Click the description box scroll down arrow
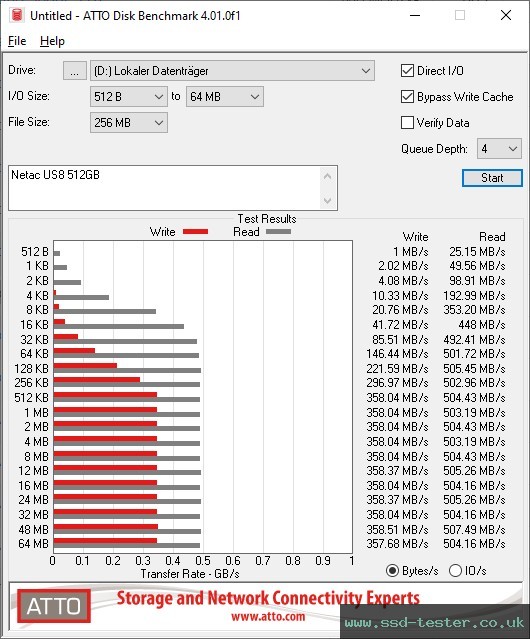The image size is (530, 639). [x=328, y=201]
